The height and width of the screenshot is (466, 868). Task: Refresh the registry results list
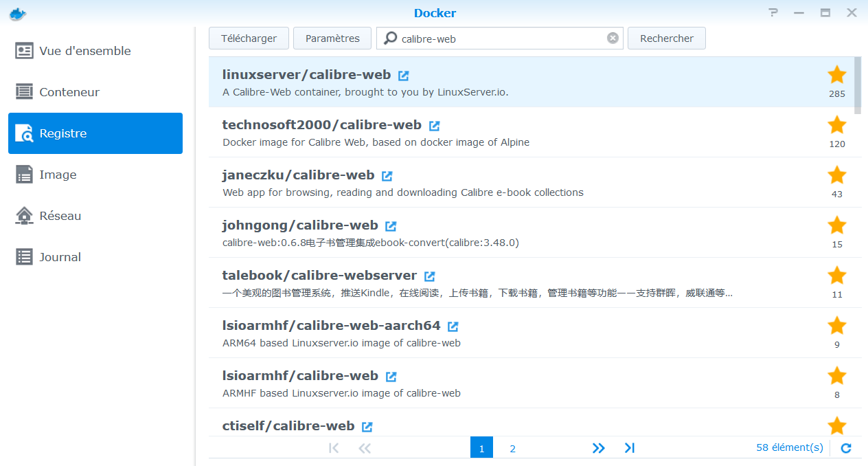point(846,448)
